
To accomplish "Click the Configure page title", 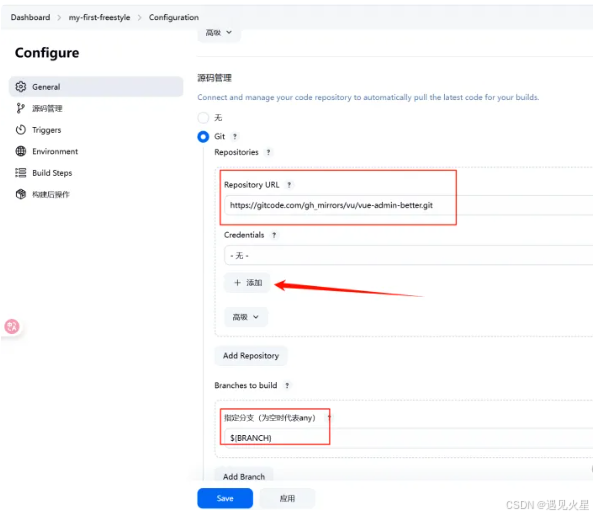I will 47,53.
